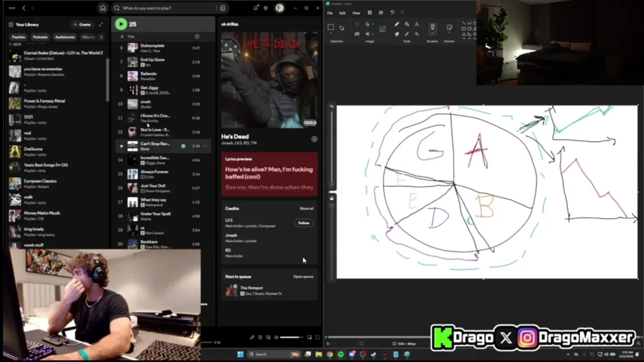Viewport: 644px width, 362px height.
Task: Play the 25 playlist with green button
Action: tap(121, 24)
